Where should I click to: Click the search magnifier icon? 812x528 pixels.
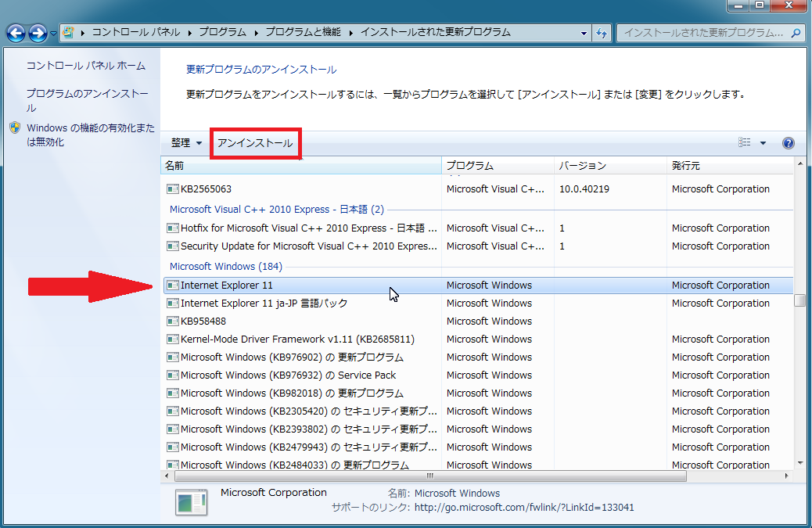pyautogui.click(x=796, y=33)
